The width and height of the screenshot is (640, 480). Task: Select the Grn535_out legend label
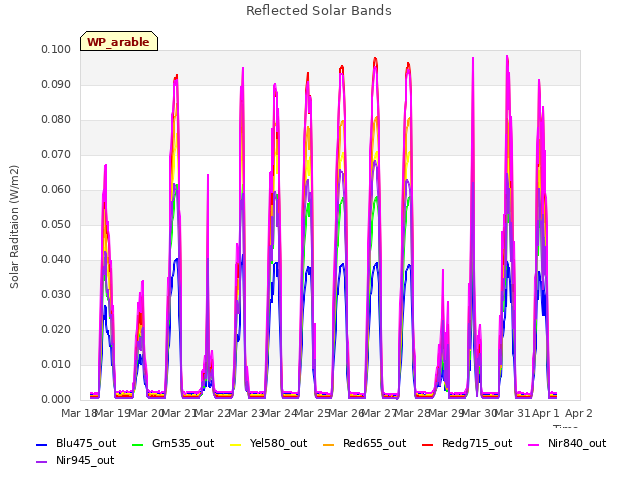point(183,444)
